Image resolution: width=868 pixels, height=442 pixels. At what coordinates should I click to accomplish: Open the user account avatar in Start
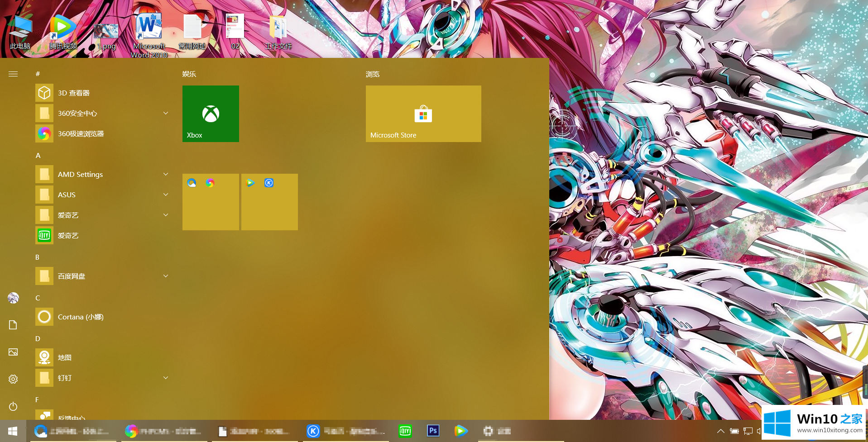pyautogui.click(x=13, y=298)
